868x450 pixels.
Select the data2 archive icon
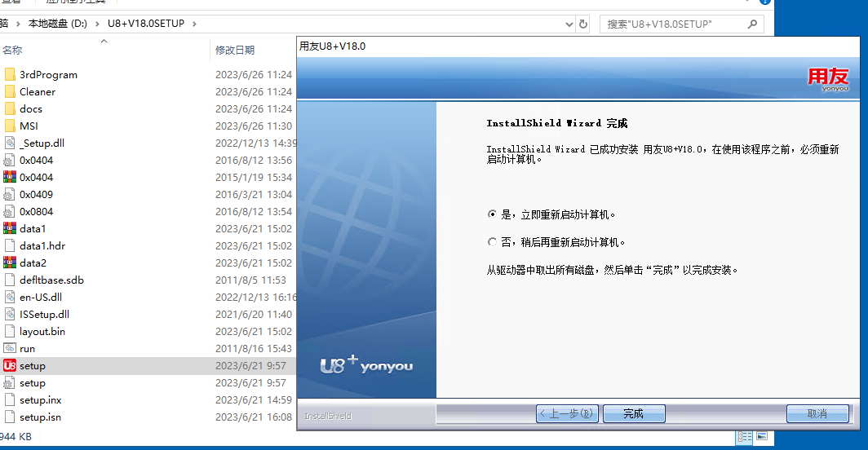click(x=10, y=263)
